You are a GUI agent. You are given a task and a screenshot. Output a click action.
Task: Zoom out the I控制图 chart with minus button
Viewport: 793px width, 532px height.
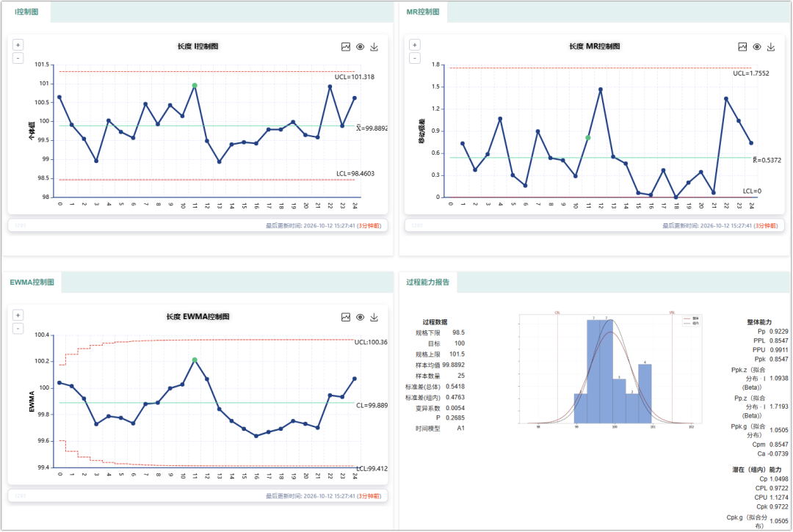18,58
